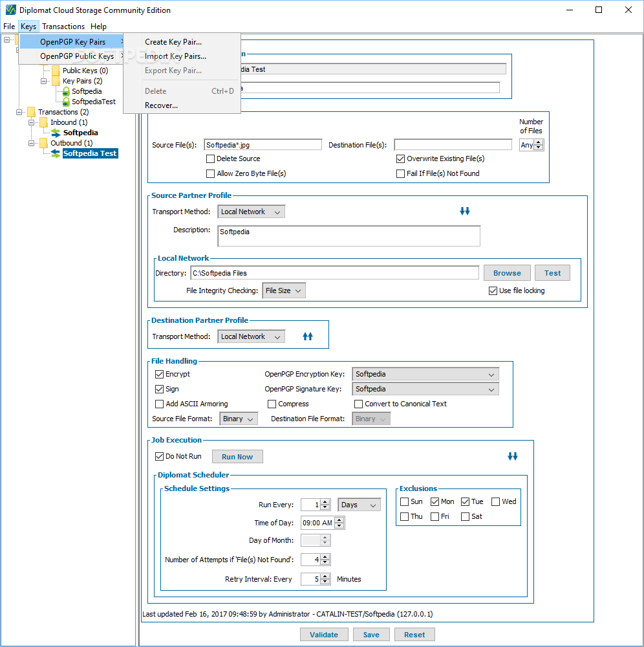
Task: Click Browse button for directory
Action: 507,273
